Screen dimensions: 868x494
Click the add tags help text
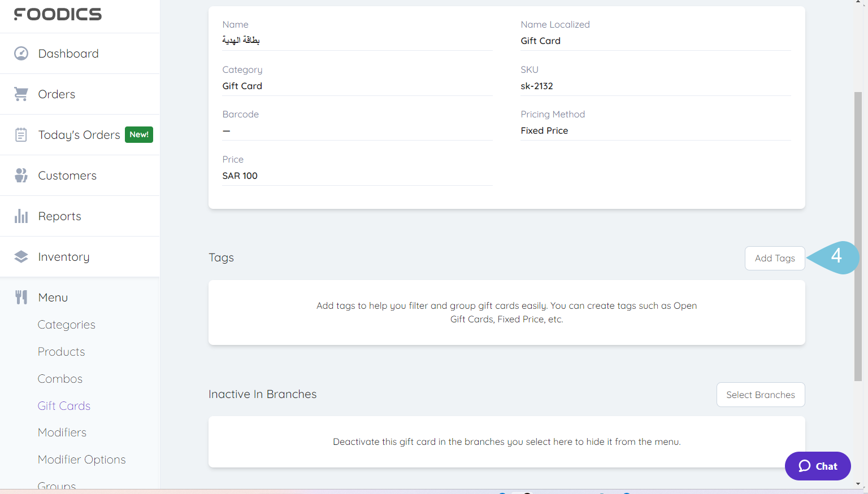506,312
